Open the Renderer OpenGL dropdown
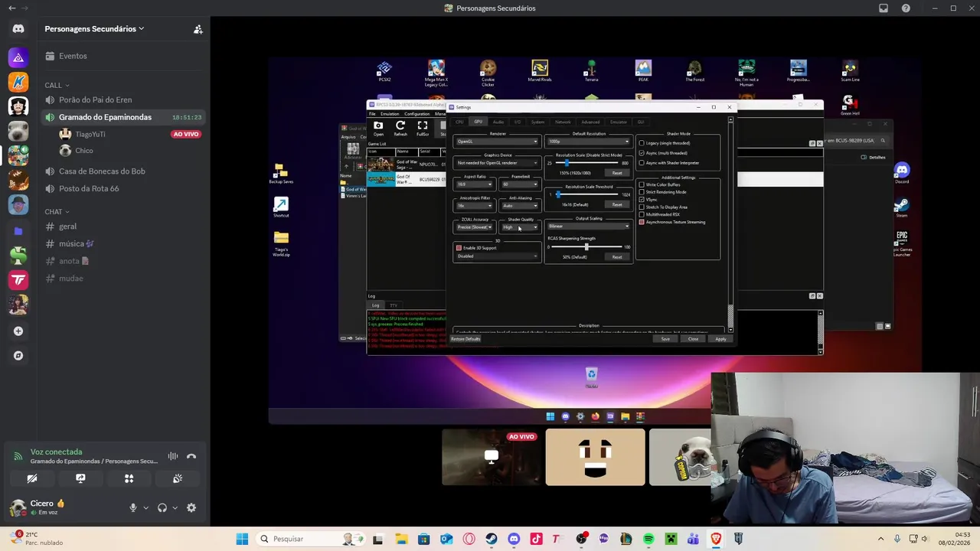The image size is (980, 551). 497,142
